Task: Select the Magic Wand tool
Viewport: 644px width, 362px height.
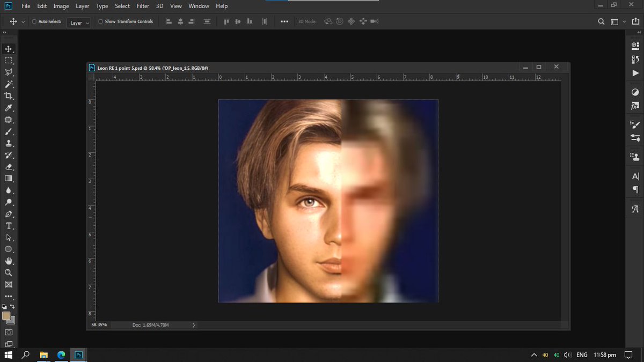Action: tap(9, 84)
